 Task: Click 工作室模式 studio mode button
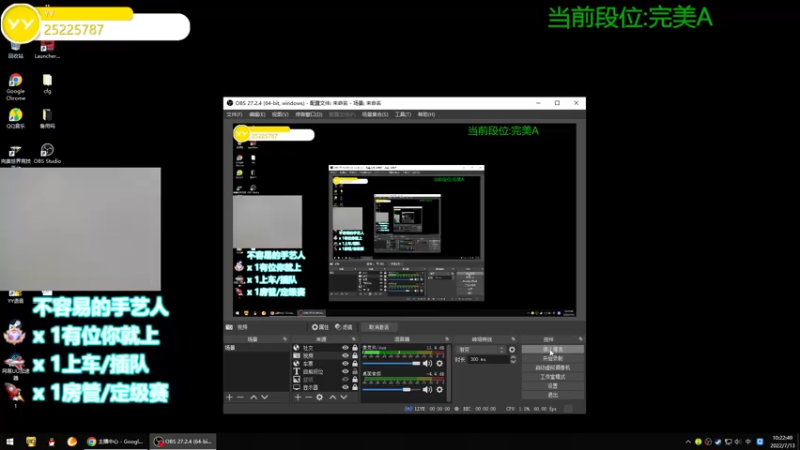click(x=553, y=377)
